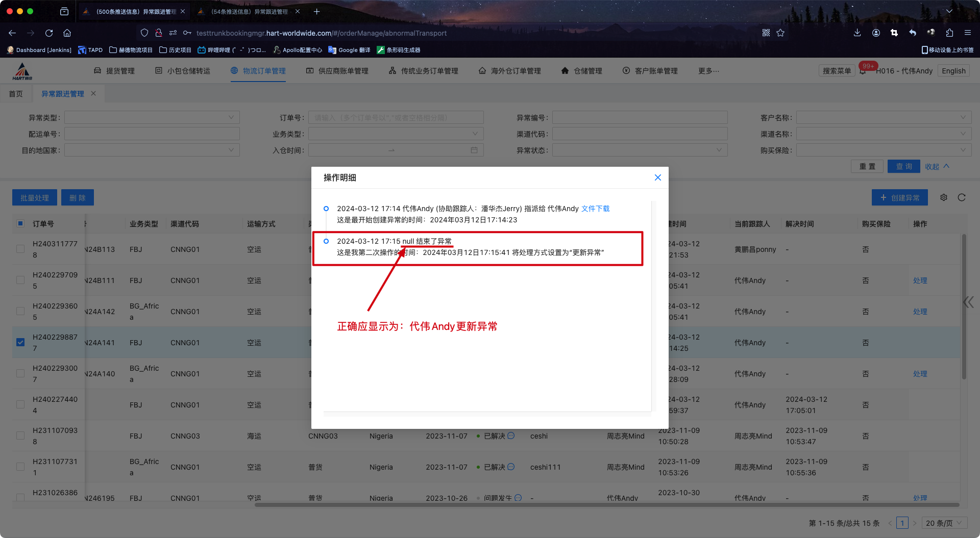Open the browser downloads icon
Image resolution: width=980 pixels, height=538 pixels.
[857, 33]
